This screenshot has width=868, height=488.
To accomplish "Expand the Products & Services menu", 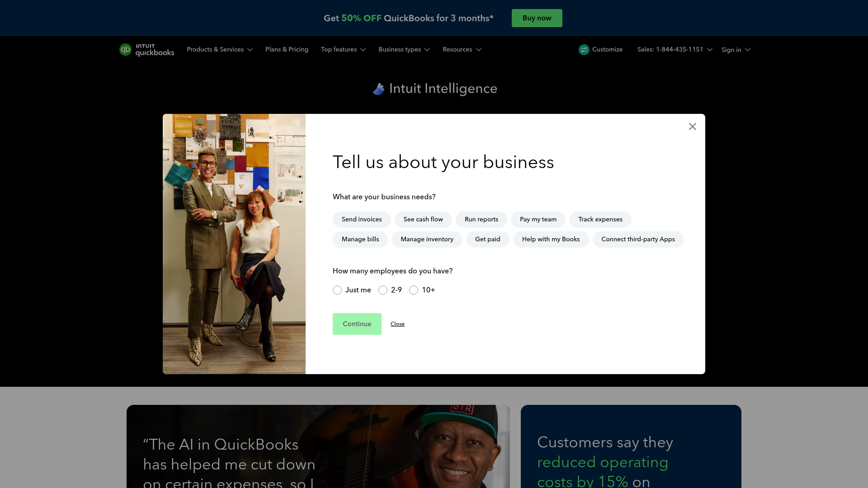I will coord(220,50).
